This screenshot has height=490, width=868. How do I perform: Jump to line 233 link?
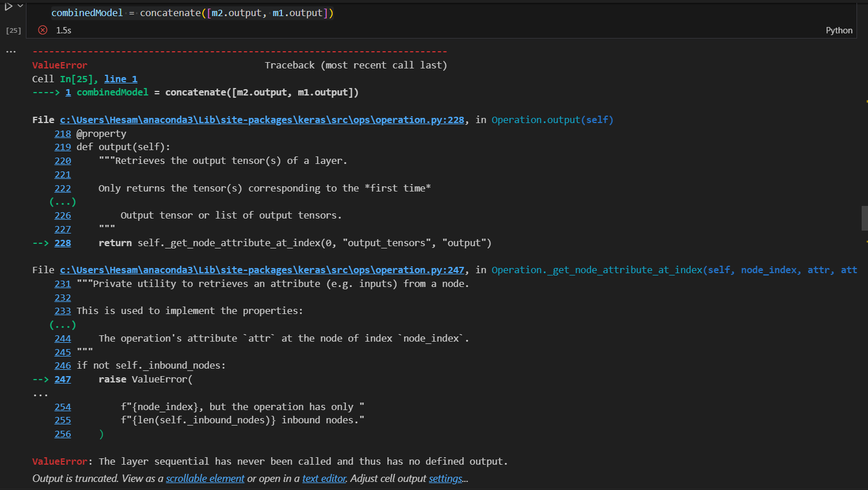tap(63, 311)
